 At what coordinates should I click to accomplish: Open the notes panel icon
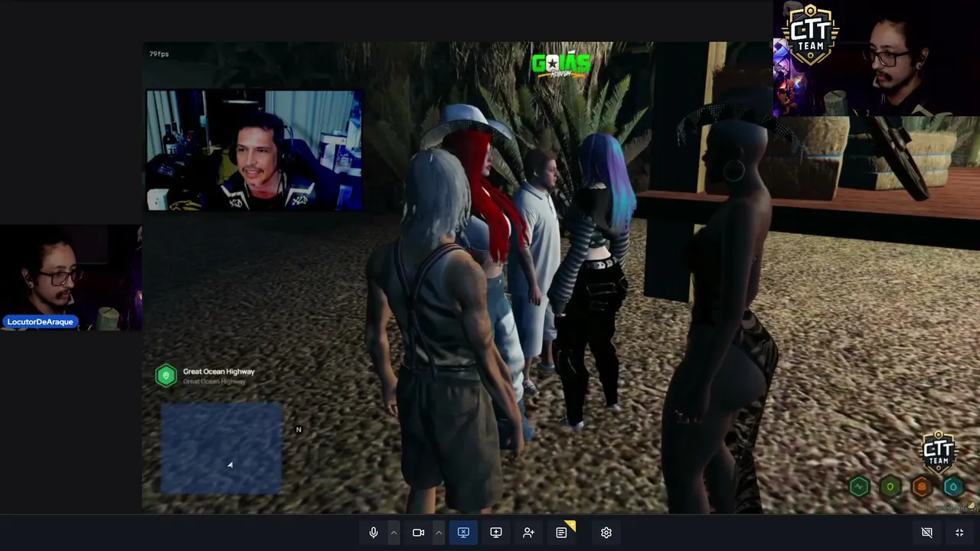(561, 533)
